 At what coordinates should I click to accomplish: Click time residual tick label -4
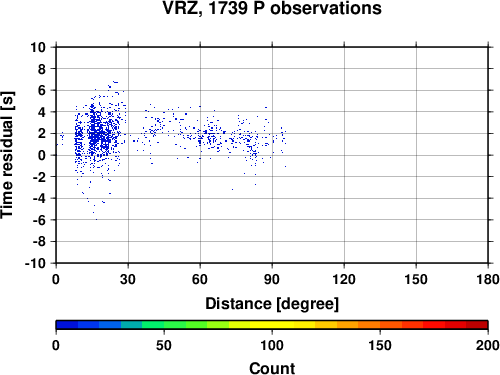[x=39, y=198]
